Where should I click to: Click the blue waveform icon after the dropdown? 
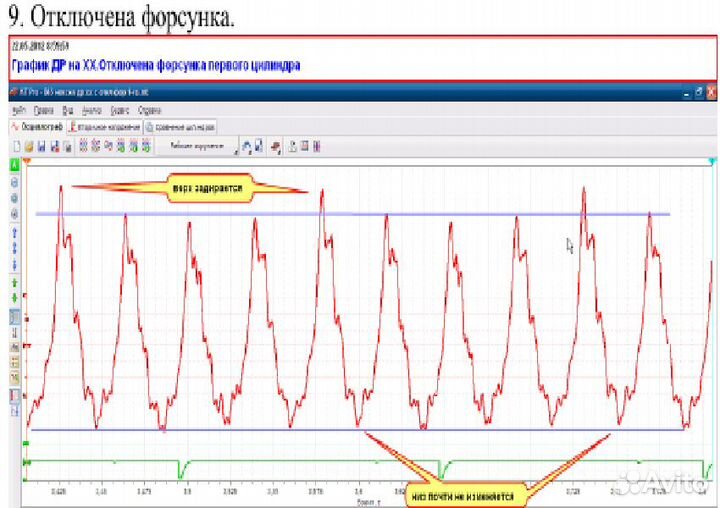(247, 147)
